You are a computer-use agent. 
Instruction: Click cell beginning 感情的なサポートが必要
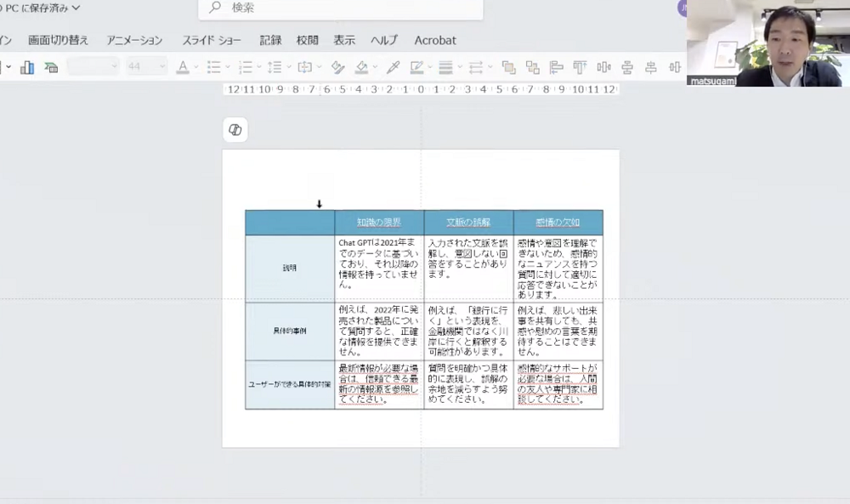pyautogui.click(x=558, y=384)
